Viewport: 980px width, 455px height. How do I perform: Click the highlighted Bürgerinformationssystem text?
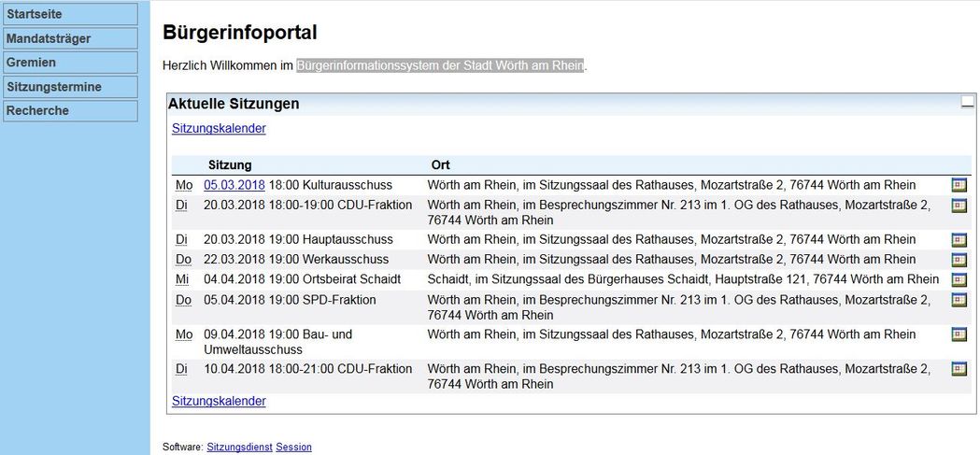(x=440, y=65)
